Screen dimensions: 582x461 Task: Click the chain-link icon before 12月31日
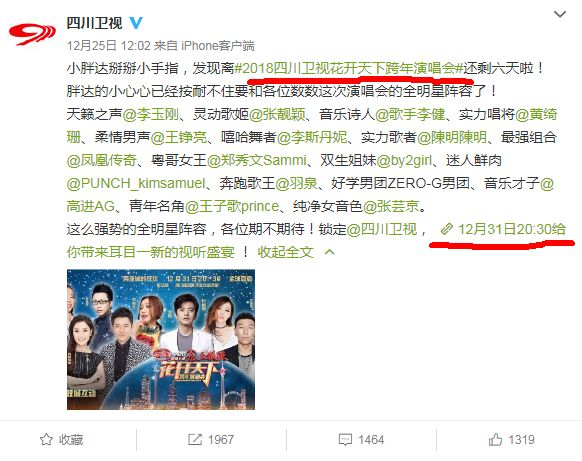pos(447,229)
